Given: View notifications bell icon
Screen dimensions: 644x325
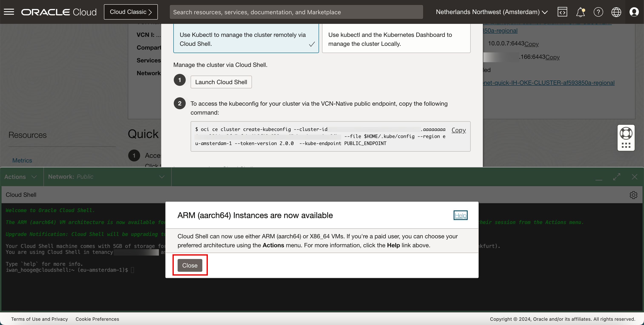Looking at the screenshot, I should 581,12.
